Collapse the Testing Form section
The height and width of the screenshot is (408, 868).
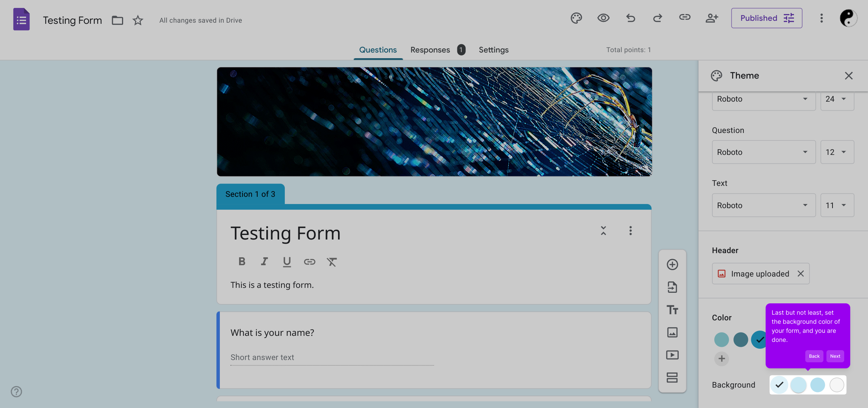click(x=603, y=231)
